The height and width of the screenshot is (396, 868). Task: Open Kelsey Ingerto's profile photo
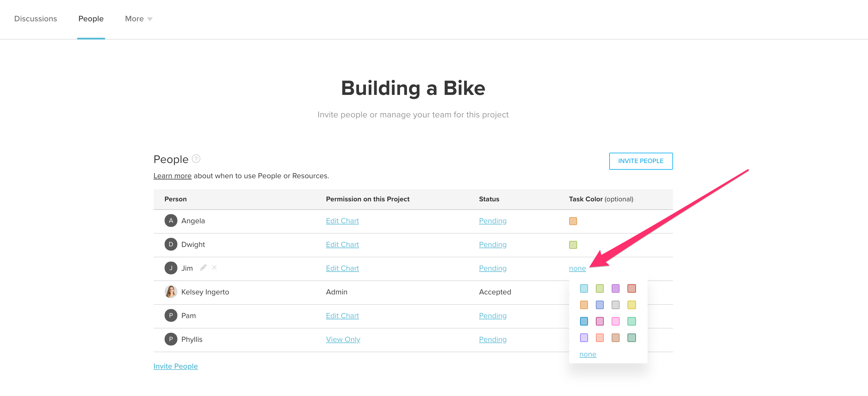pos(171,291)
